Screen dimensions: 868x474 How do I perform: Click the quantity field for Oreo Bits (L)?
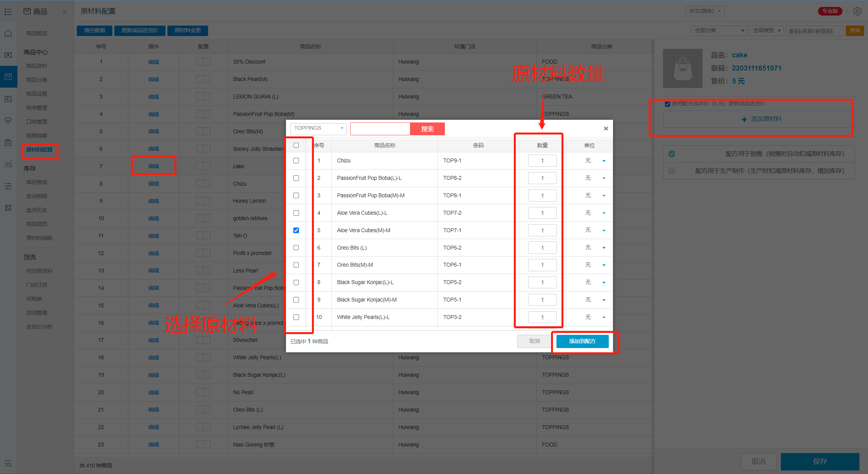click(x=542, y=248)
